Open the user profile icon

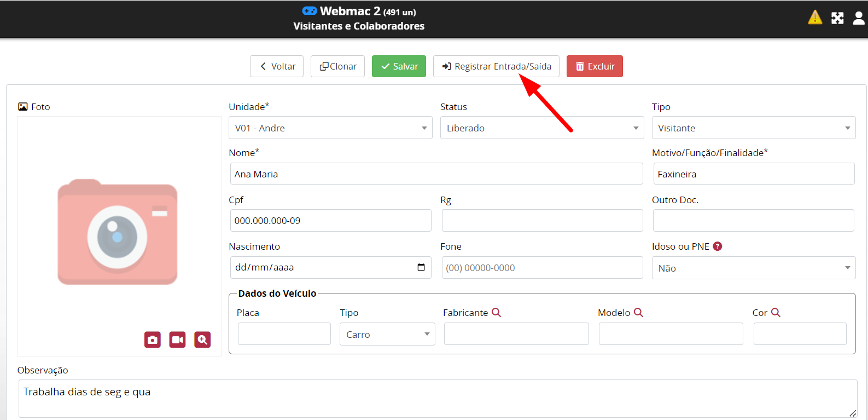point(858,18)
